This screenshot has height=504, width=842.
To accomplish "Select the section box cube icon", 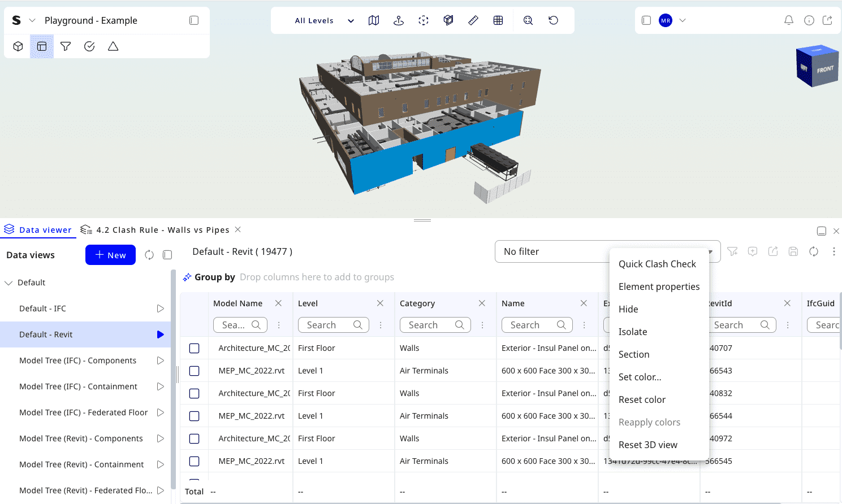I will tap(448, 20).
